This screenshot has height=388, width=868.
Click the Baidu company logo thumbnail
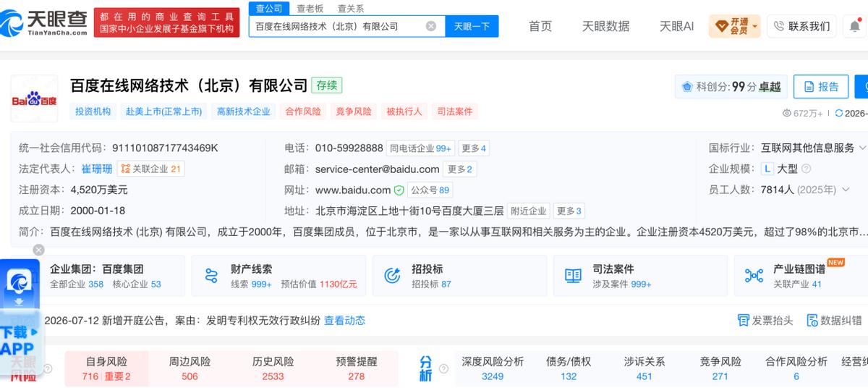click(34, 98)
